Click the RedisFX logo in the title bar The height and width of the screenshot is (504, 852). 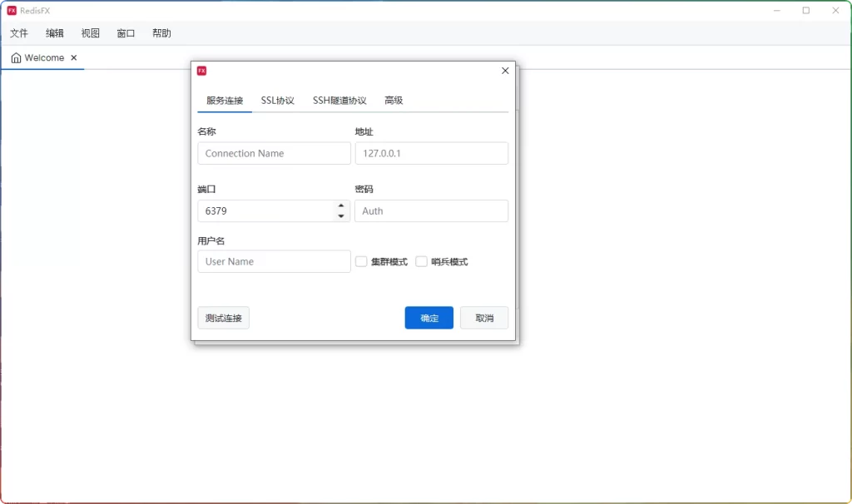(12, 10)
